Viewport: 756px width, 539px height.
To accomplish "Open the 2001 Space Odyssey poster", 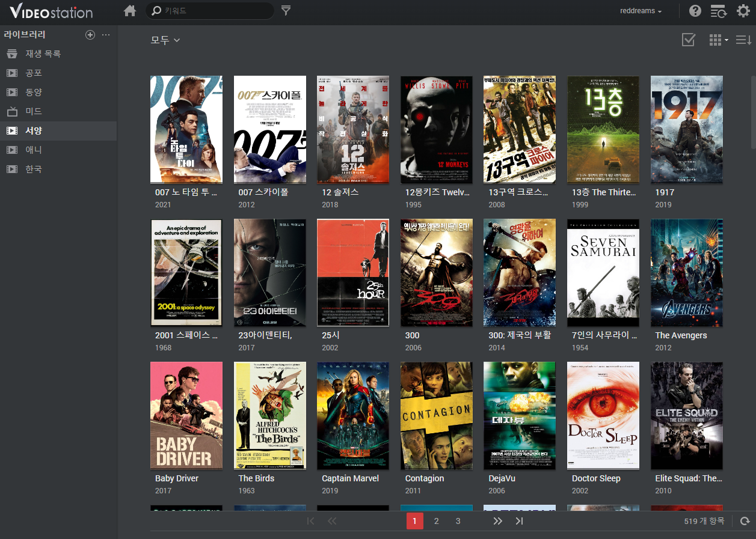I will click(x=186, y=272).
